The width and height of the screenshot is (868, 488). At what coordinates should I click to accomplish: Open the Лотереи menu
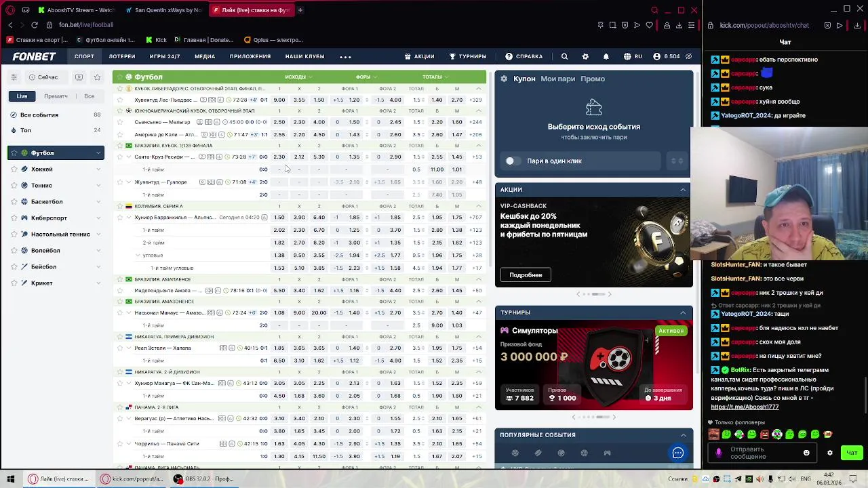tap(122, 56)
